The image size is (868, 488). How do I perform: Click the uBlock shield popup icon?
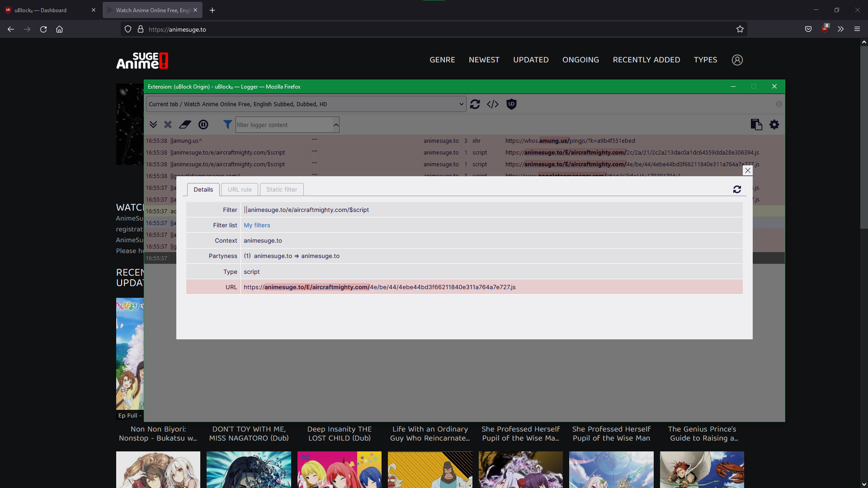tap(511, 104)
